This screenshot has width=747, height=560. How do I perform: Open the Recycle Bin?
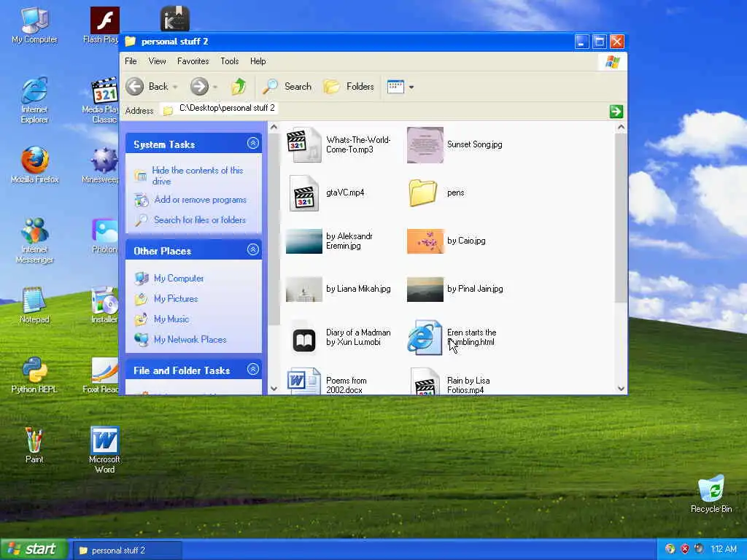[x=711, y=494]
